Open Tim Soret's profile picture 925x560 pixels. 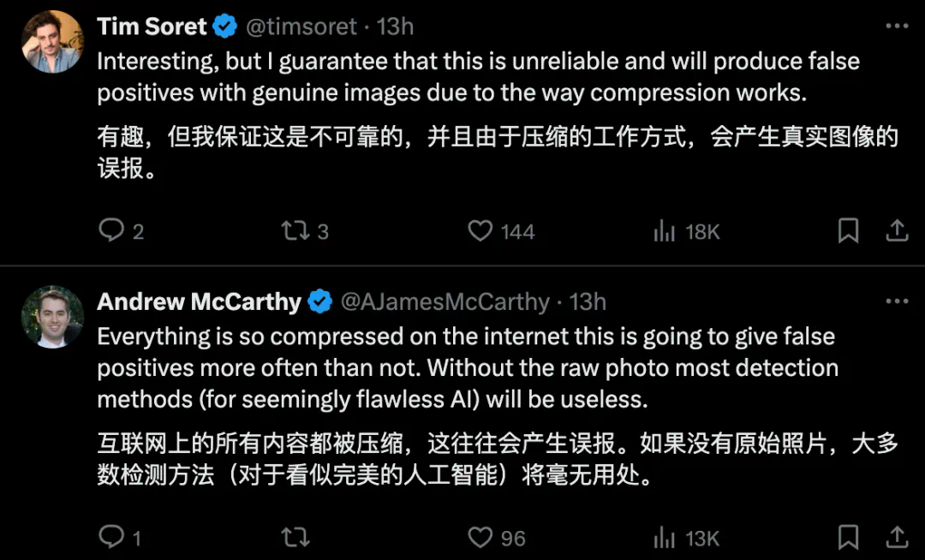(x=52, y=43)
